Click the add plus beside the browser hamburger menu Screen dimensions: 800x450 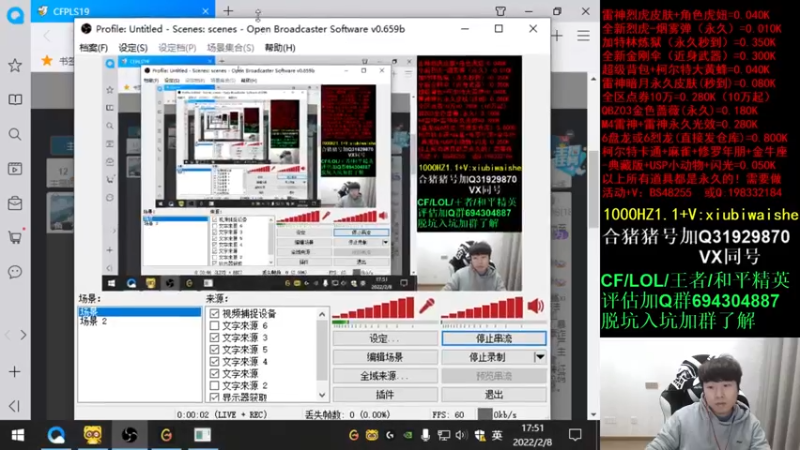point(557,36)
